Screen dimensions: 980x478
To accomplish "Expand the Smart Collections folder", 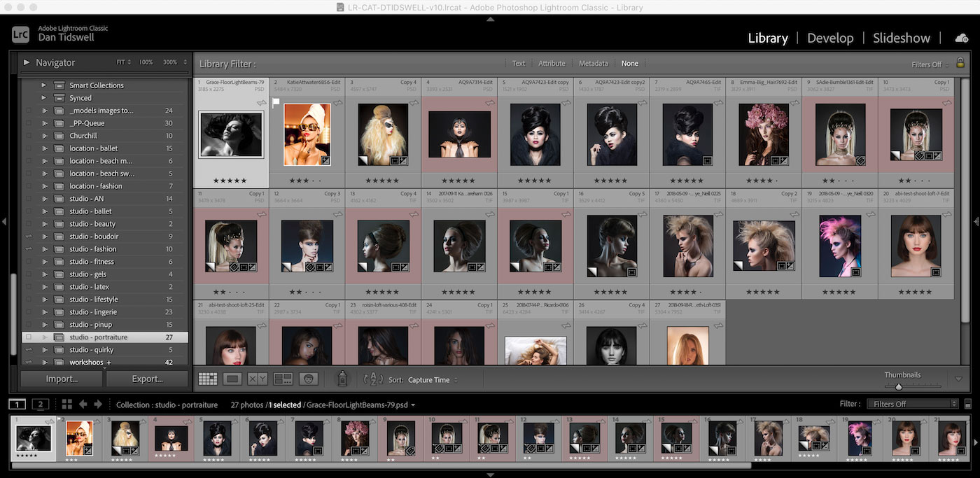I will click(43, 85).
